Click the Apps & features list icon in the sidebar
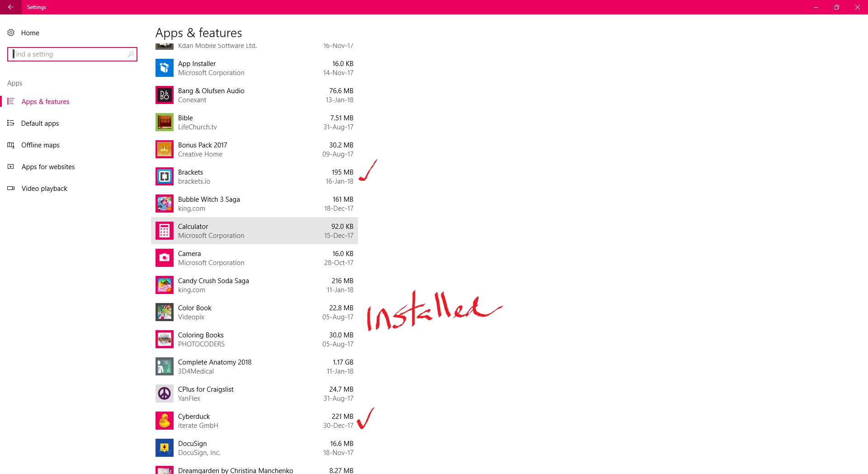Screen dimensions: 868x474 (11, 101)
